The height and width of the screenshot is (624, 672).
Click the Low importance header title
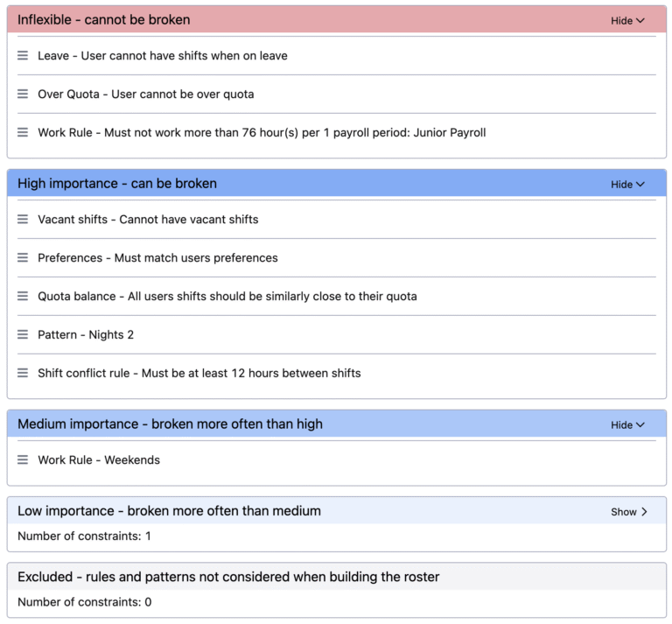tap(169, 510)
